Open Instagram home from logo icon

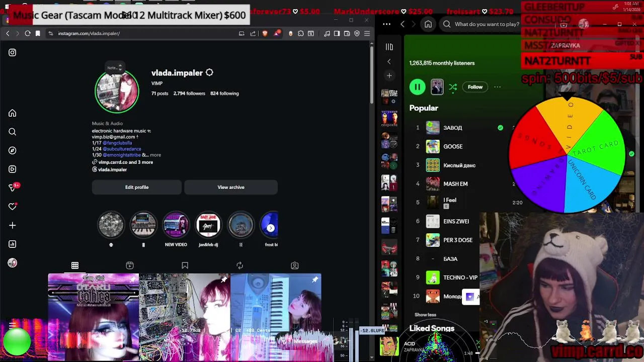(x=12, y=52)
